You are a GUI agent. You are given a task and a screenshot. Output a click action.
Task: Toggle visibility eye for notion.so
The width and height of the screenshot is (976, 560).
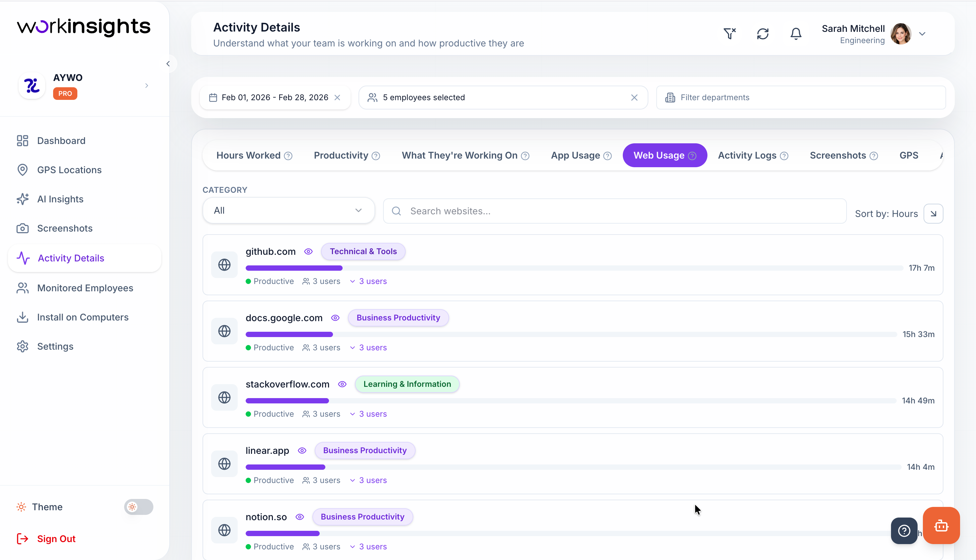[x=300, y=517]
